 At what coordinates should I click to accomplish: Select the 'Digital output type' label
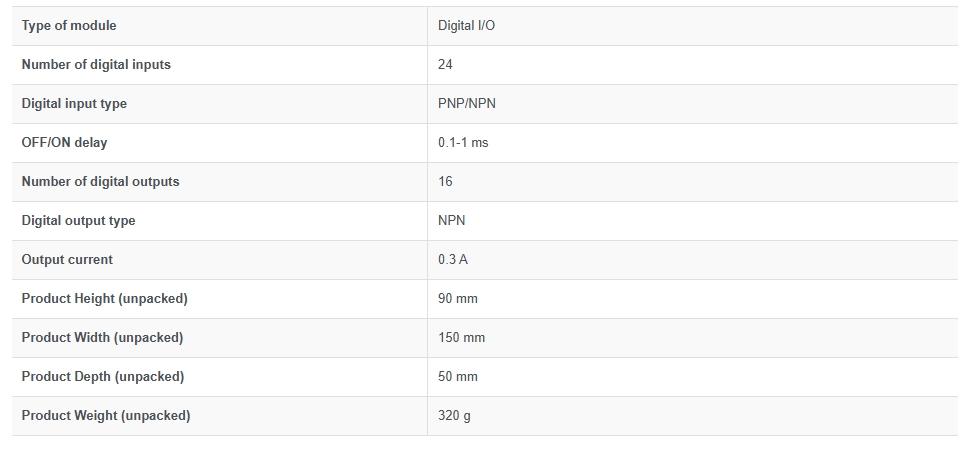[78, 221]
